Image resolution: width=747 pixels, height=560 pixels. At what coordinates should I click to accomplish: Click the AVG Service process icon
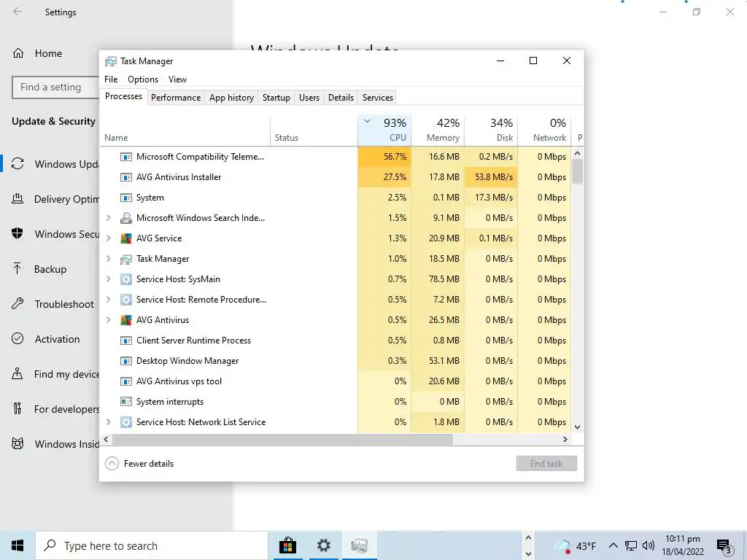pos(125,238)
